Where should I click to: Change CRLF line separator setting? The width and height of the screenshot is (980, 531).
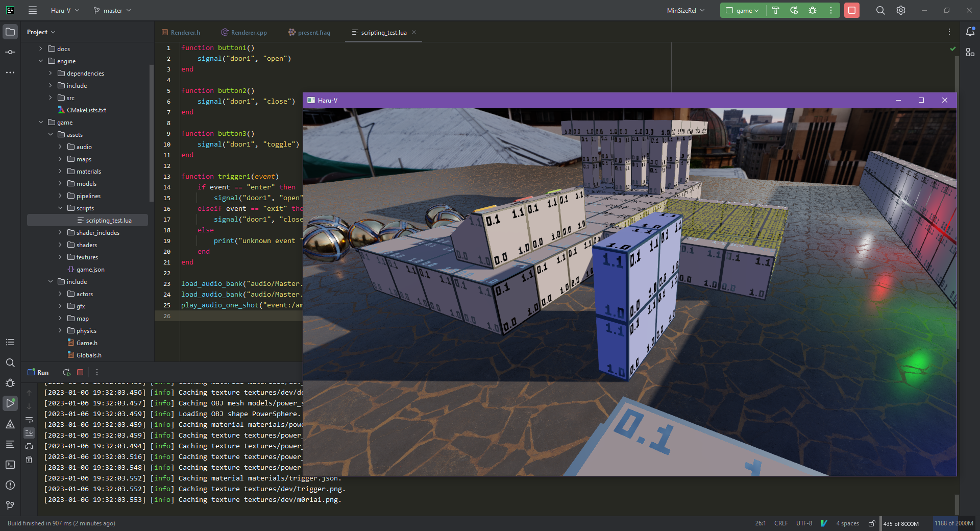[x=781, y=523]
